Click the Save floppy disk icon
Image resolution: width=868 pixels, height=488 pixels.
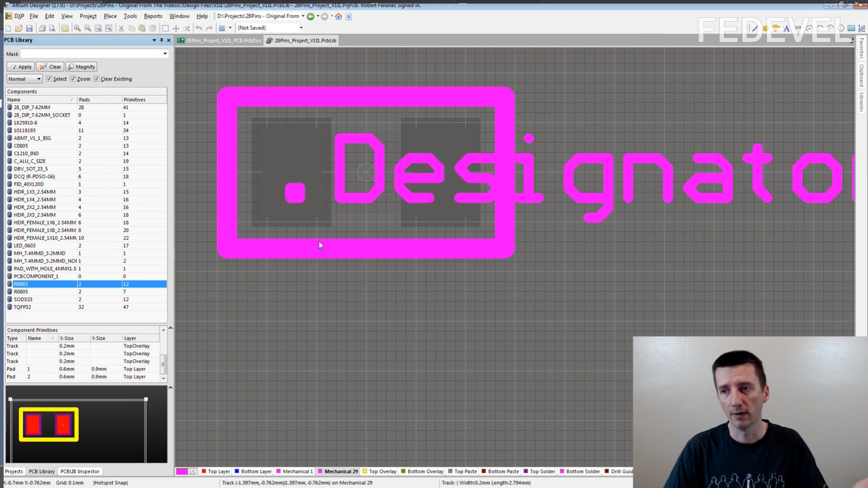[29, 28]
